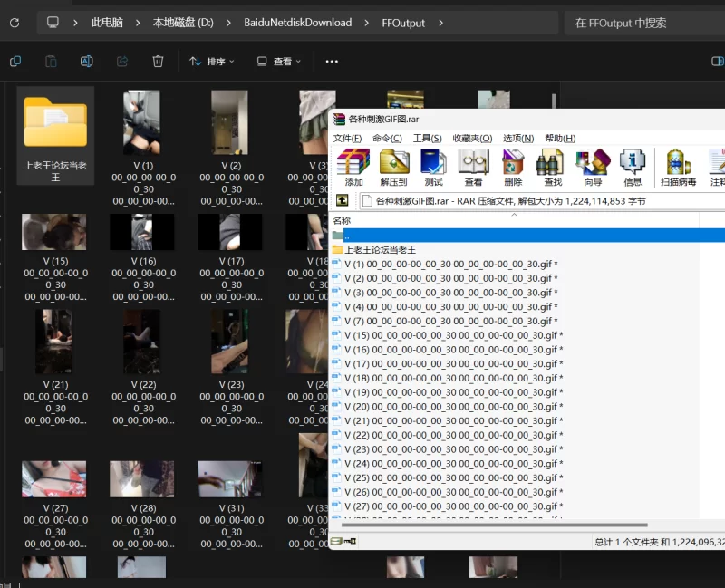
Task: Open the 选项(N) menu
Action: [518, 139]
